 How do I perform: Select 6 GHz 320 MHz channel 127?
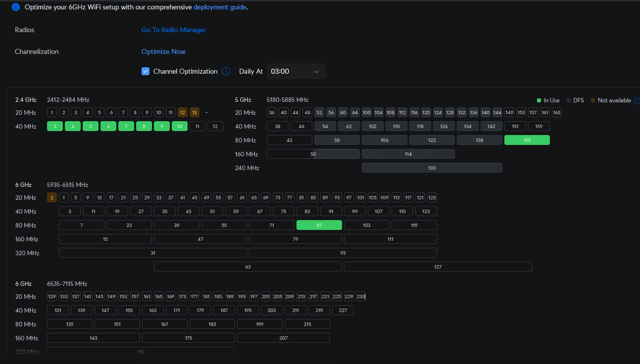[438, 267]
